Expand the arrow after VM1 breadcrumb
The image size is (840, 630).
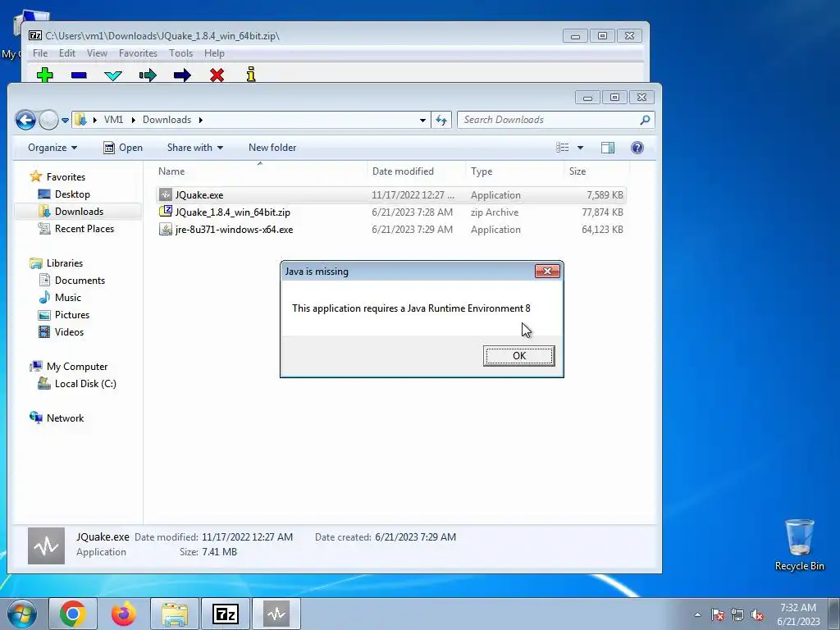133,120
